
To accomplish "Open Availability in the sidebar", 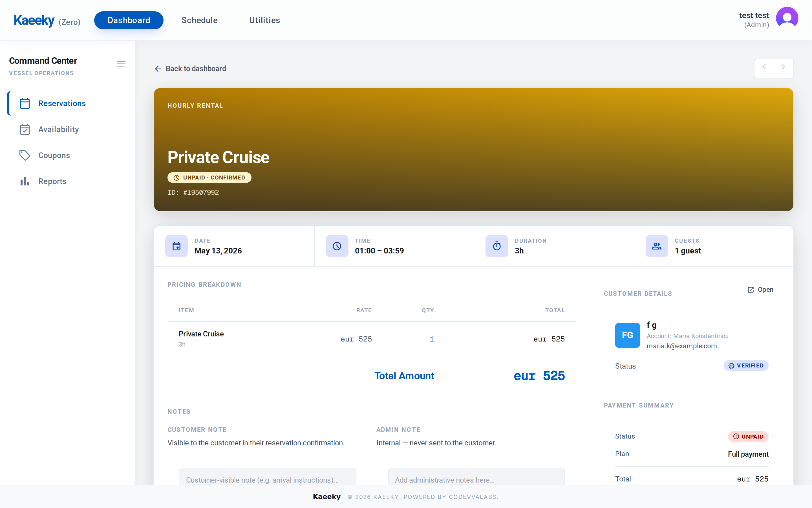I will [67, 129].
